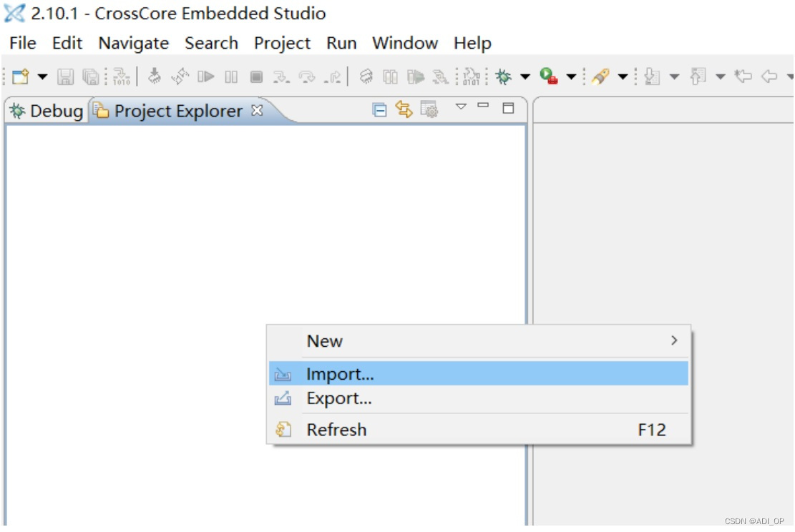Open the Debug launch dropdown arrow
Screen dimensions: 795x532
pyautogui.click(x=525, y=77)
